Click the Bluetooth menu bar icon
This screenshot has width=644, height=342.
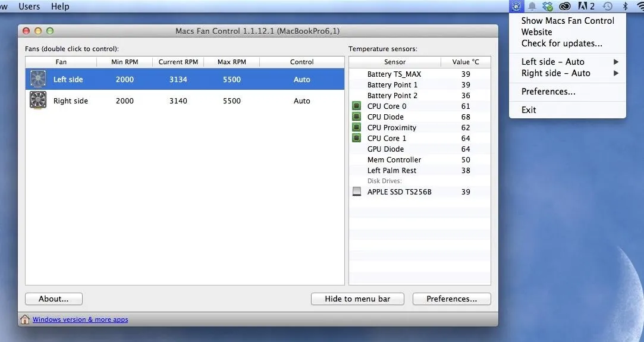point(626,6)
